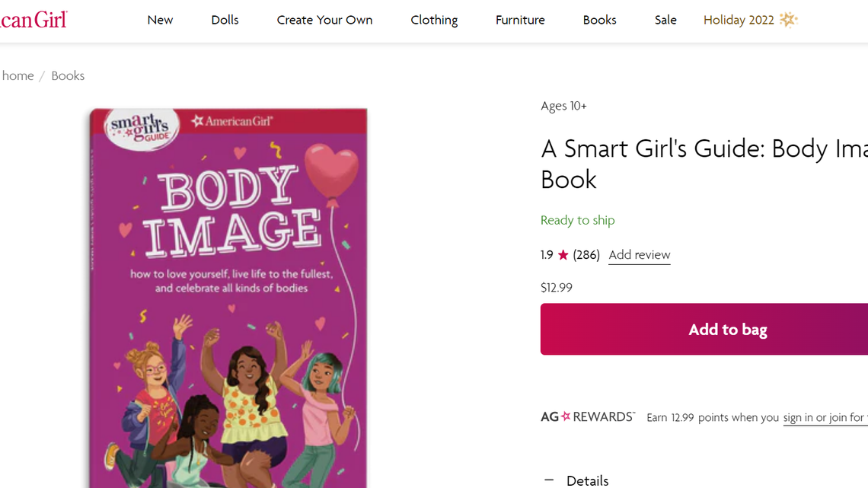Open the Furniture menu
Image resolution: width=868 pixels, height=488 pixels.
(520, 20)
